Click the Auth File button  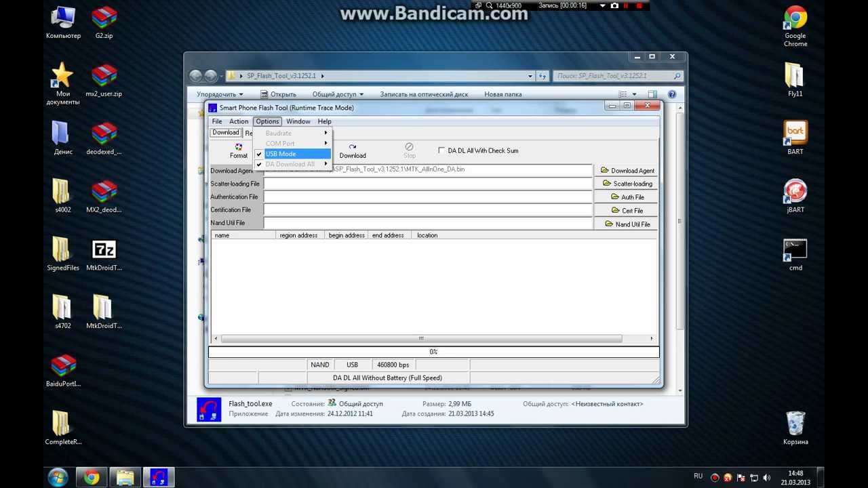627,197
